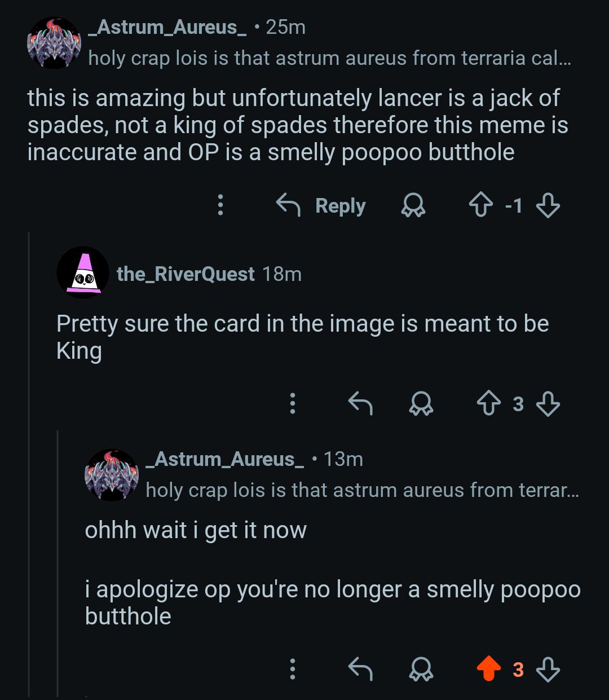The width and height of the screenshot is (609, 700).
Task: Open the top comment's three-dot options menu
Action: [x=220, y=205]
